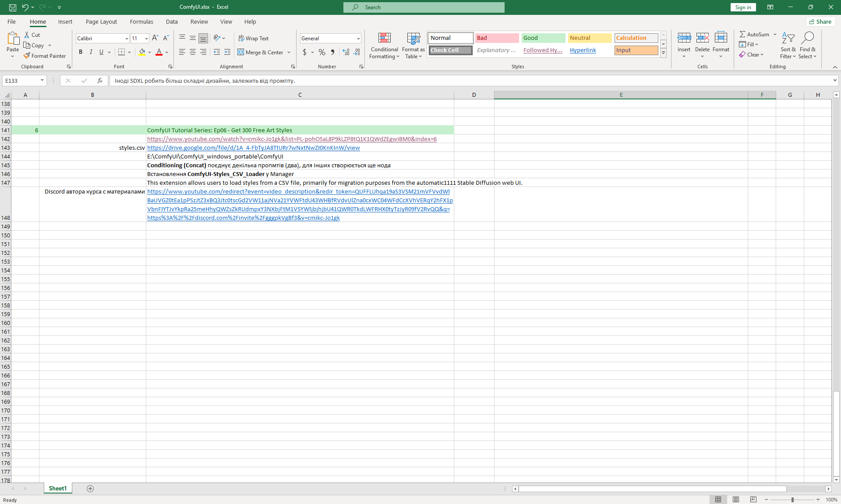Switch to the Page Layout tab
The height and width of the screenshot is (504, 841).
tap(101, 21)
